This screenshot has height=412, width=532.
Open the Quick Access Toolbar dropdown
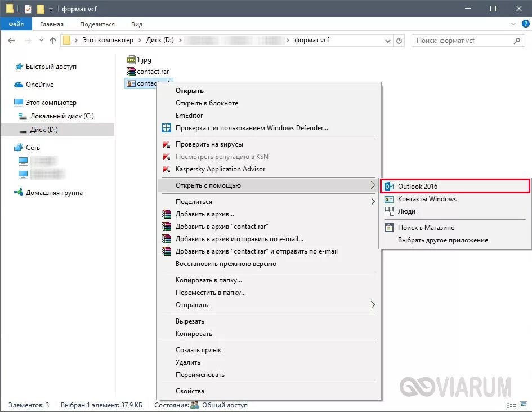point(51,10)
